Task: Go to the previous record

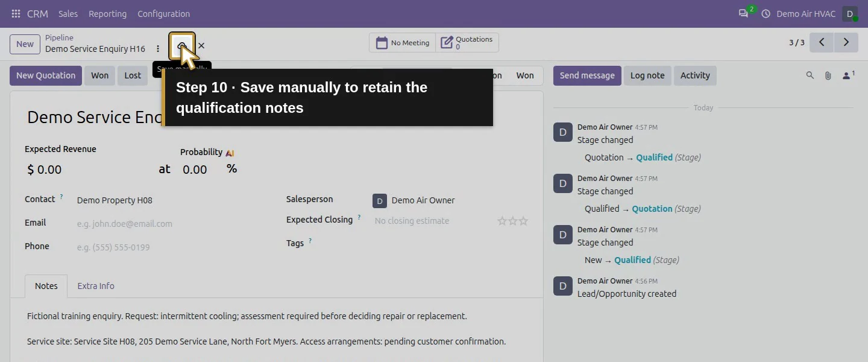Action: [x=822, y=42]
